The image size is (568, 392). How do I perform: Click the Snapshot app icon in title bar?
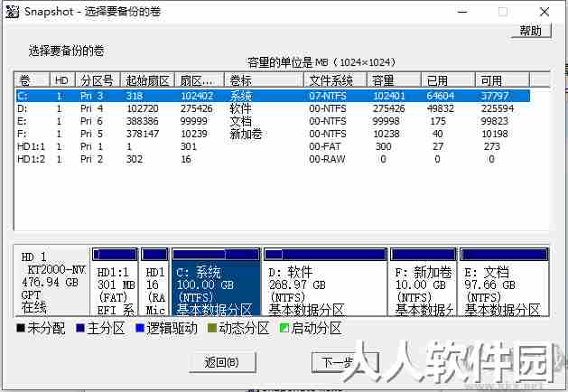pyautogui.click(x=12, y=12)
